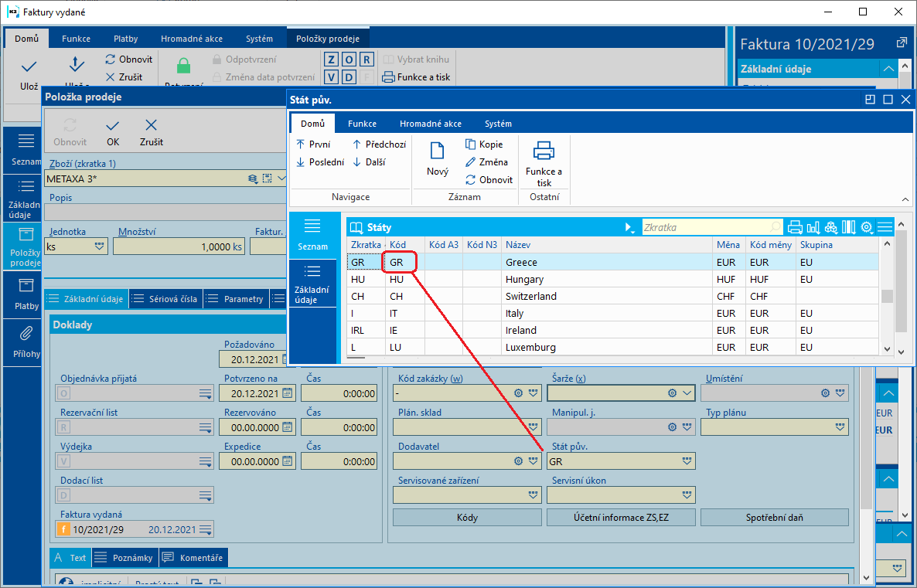
Task: Click Změna pencil in the Záznam group
Action: (x=486, y=162)
